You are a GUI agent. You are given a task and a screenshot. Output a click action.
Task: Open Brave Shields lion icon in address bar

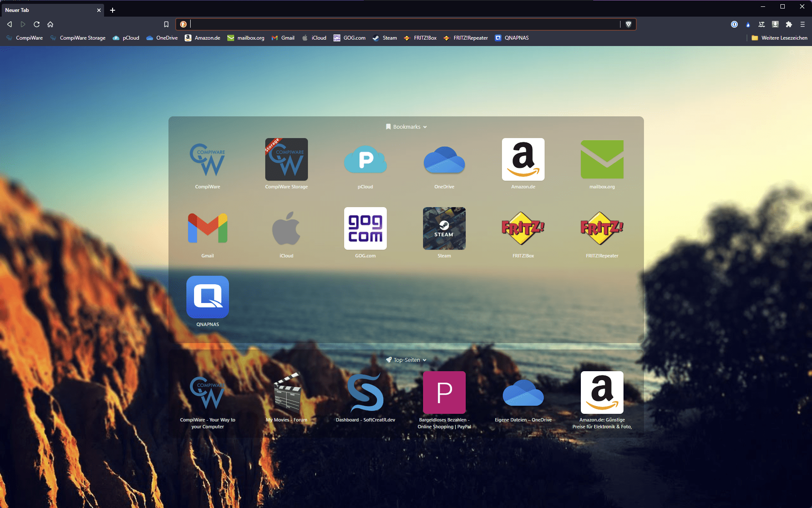click(628, 24)
